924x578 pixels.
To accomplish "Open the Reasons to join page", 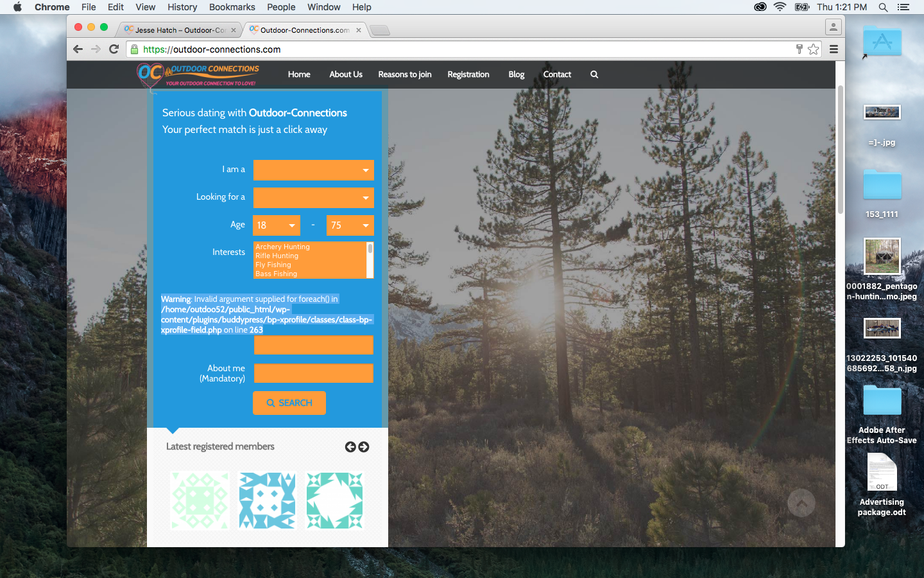I will [x=405, y=74].
